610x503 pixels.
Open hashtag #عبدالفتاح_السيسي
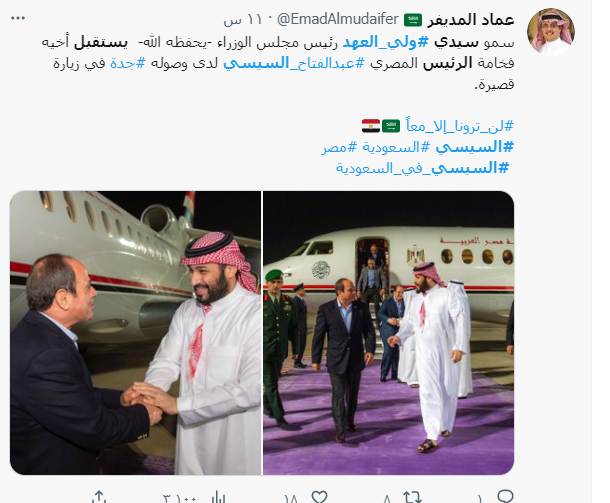coord(294,63)
